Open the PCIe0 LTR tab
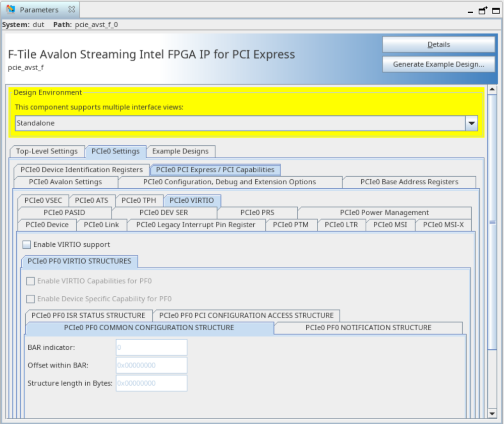The width and height of the screenshot is (504, 424). 341,225
